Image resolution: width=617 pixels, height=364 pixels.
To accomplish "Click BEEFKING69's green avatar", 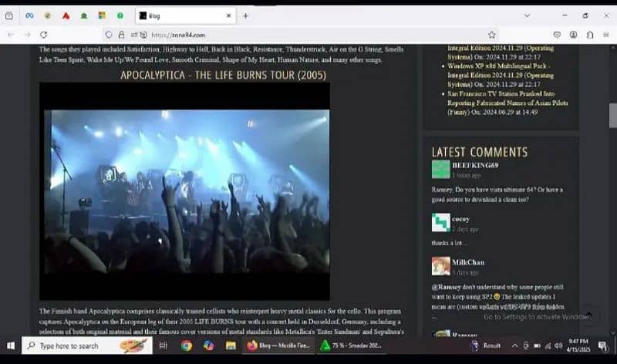I will pos(440,170).
